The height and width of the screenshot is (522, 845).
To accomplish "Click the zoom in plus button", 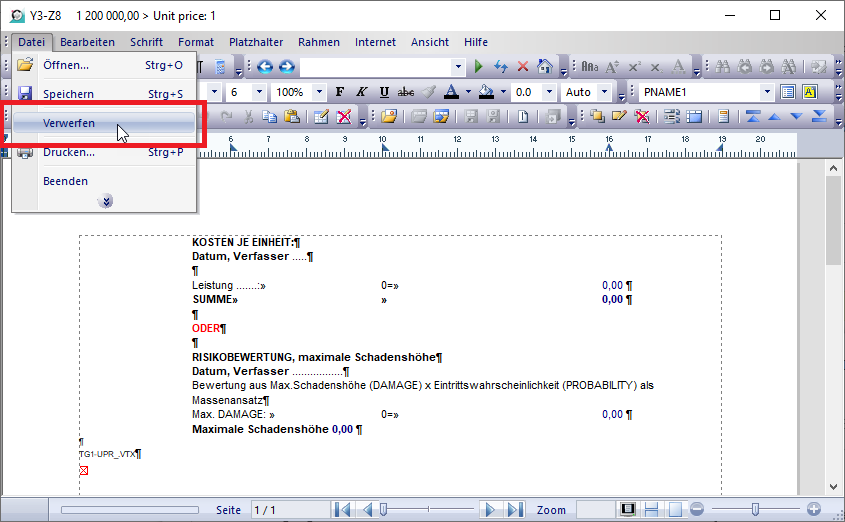I will coord(814,510).
